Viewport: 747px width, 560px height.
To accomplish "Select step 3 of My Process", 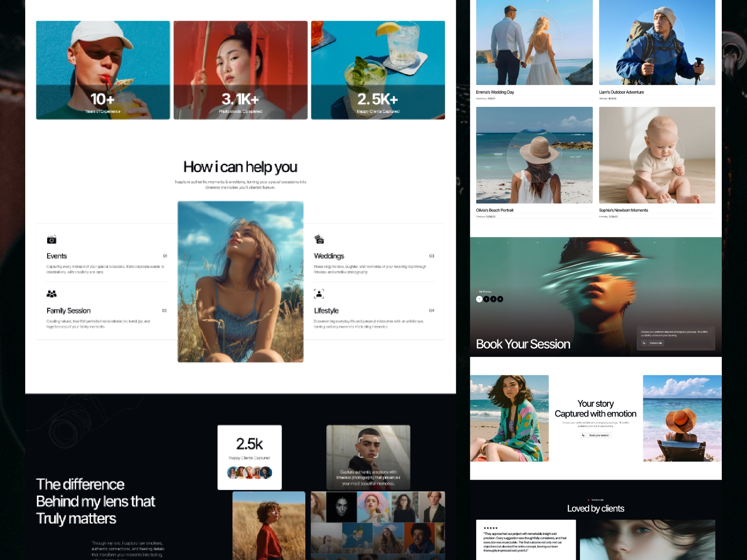I will click(x=493, y=299).
